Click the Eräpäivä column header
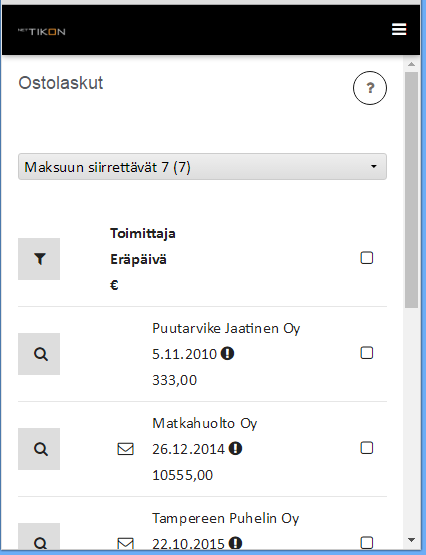426x555 pixels. tap(138, 259)
